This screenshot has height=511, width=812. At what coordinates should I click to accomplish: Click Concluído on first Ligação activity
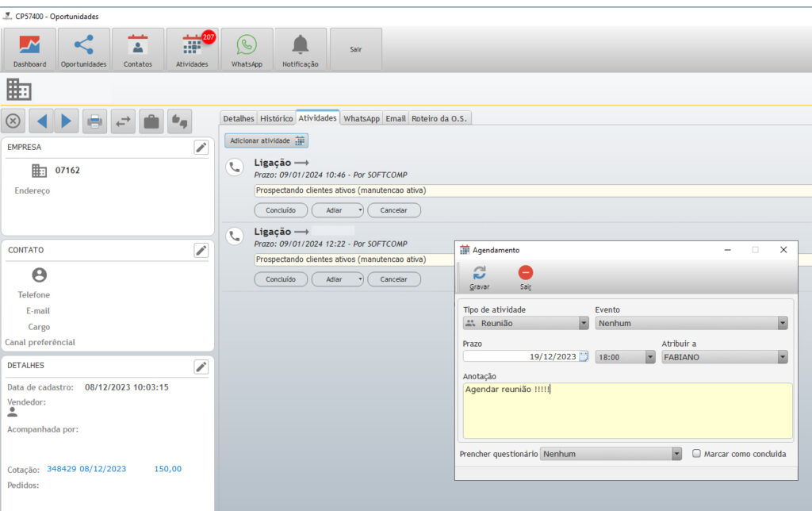point(281,210)
